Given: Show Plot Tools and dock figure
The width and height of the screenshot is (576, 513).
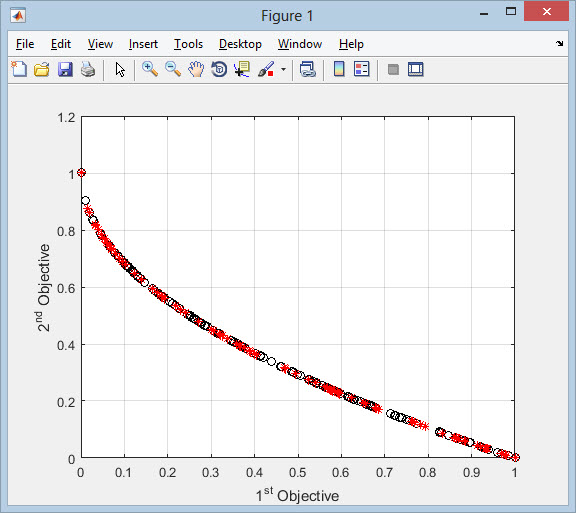Looking at the screenshot, I should pyautogui.click(x=415, y=69).
